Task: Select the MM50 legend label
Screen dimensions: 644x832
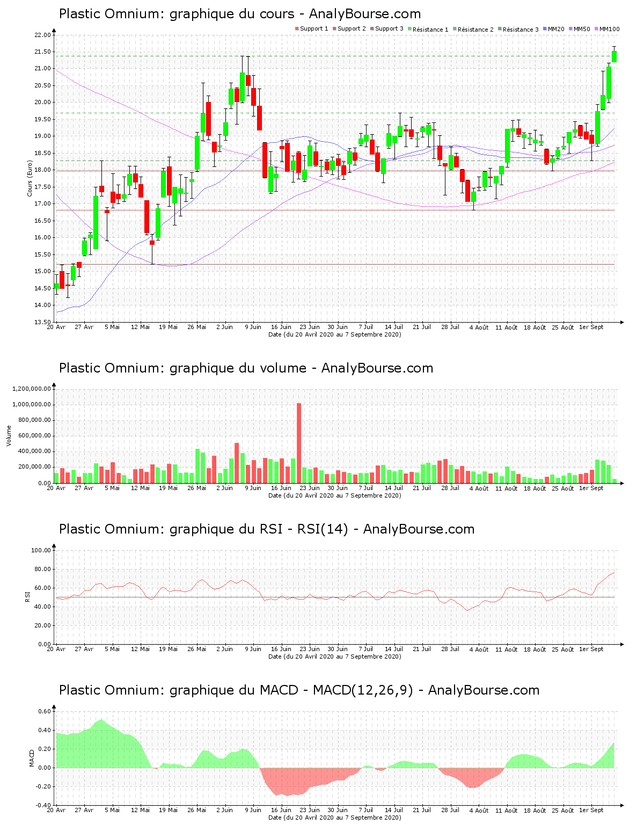Action: (582, 29)
